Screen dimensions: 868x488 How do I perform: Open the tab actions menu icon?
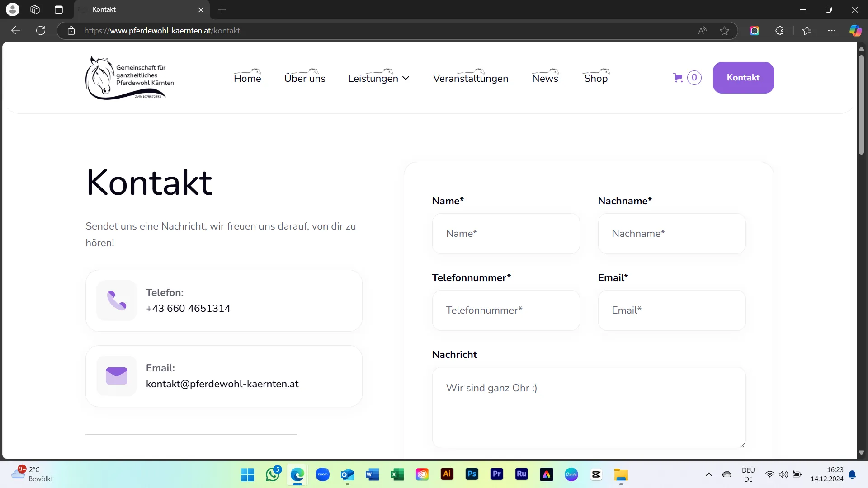[x=59, y=9]
